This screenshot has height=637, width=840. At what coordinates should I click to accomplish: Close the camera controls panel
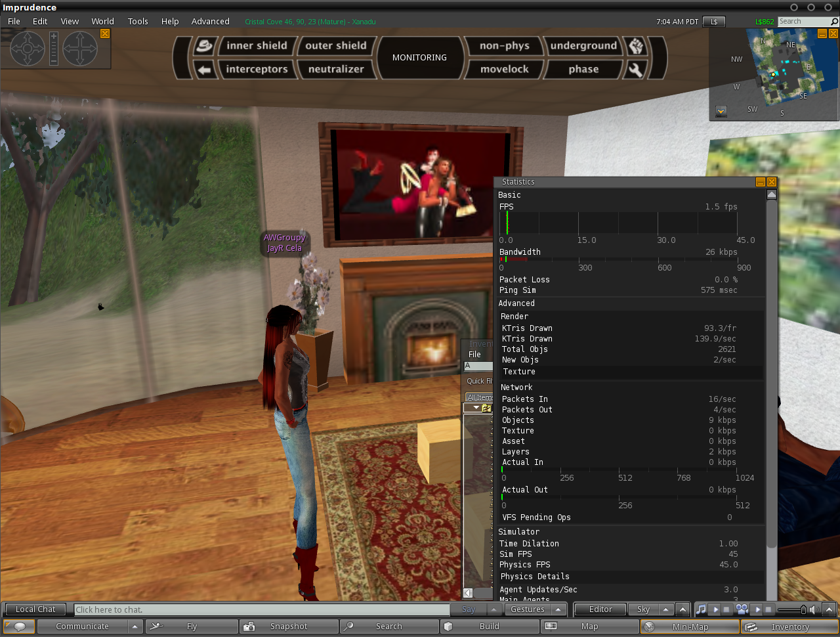coord(105,33)
